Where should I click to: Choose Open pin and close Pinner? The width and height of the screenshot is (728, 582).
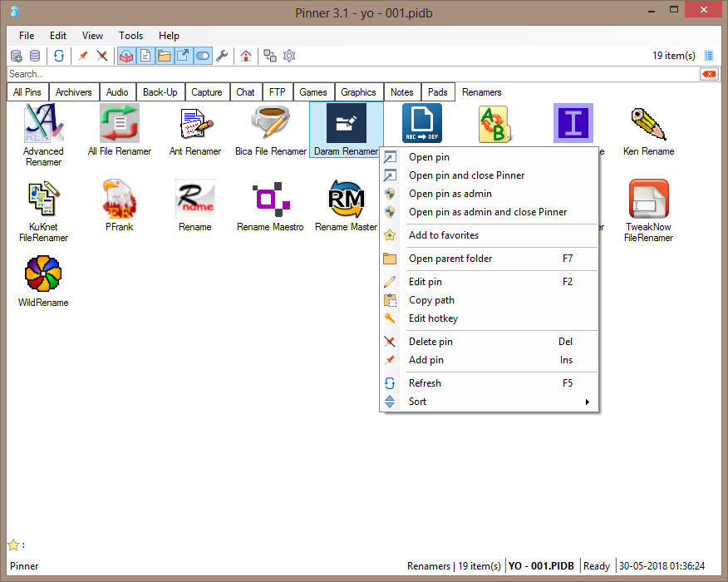tap(489, 175)
